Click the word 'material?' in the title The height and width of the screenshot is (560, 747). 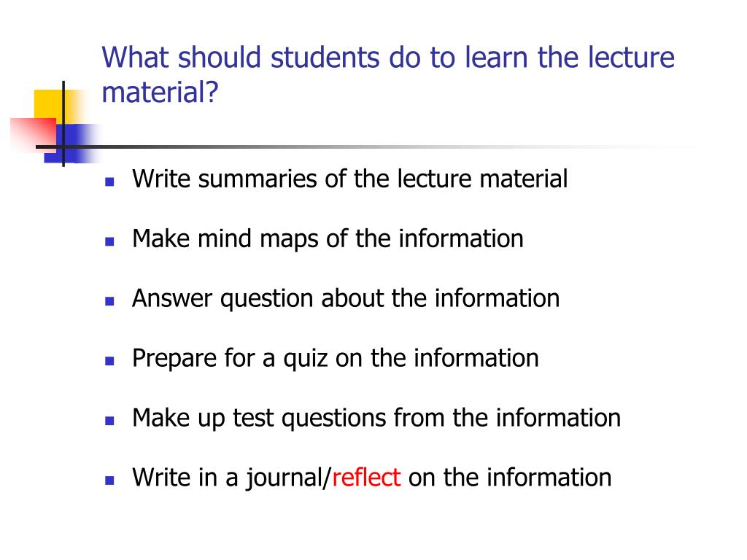[160, 92]
